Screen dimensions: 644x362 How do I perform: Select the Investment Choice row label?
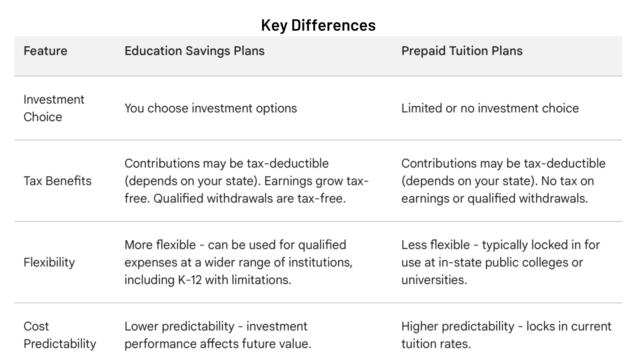coord(54,108)
